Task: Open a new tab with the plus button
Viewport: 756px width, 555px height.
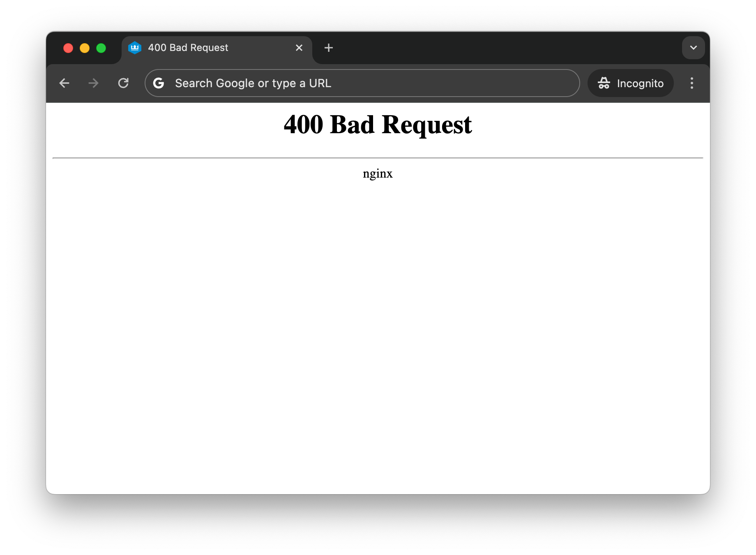Action: 329,48
